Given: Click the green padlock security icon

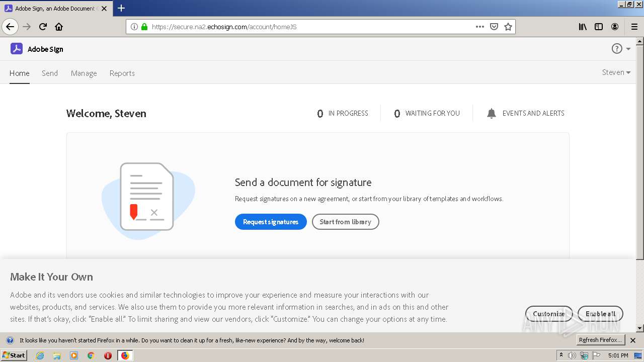Looking at the screenshot, I should click(x=144, y=27).
